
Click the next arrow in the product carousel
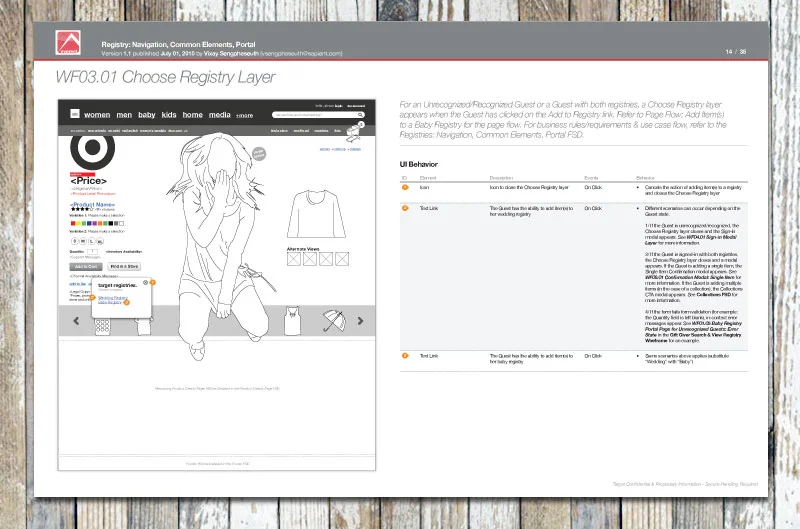tap(360, 321)
